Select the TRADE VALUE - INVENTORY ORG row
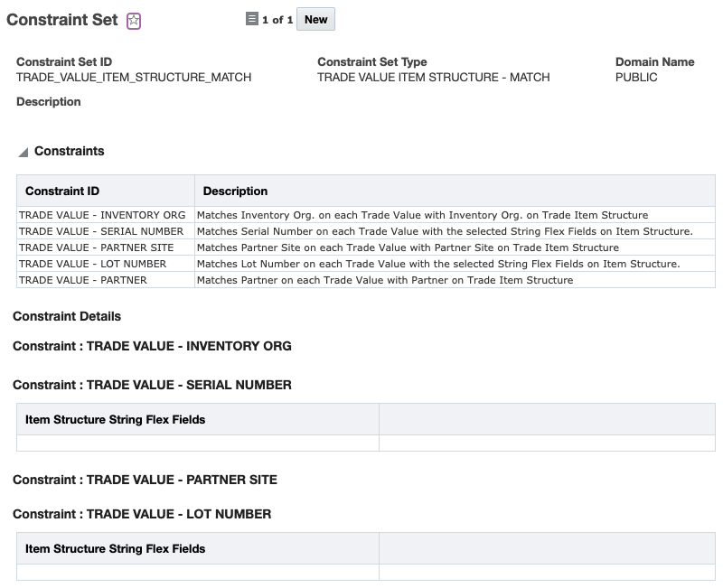 tap(102, 215)
